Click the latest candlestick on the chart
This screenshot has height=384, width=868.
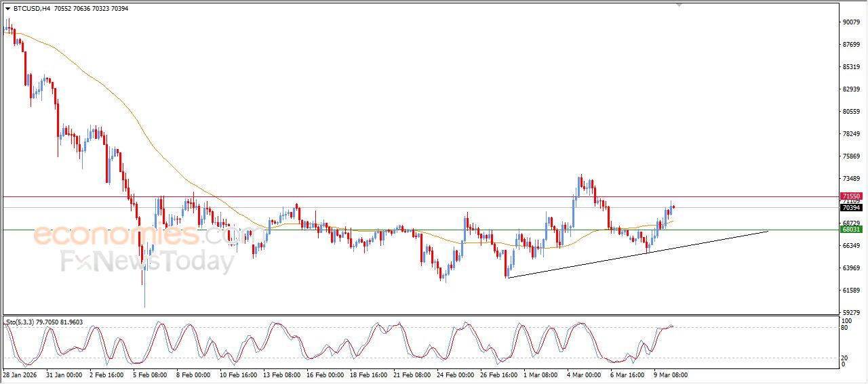673,207
